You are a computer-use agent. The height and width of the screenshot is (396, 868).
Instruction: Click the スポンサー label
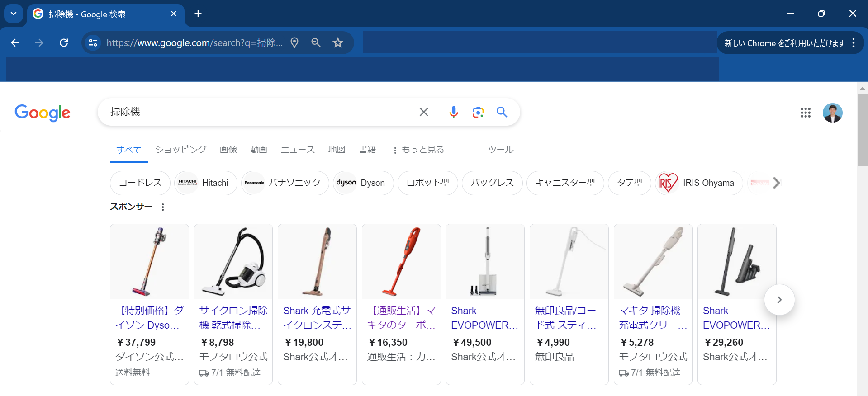(131, 207)
